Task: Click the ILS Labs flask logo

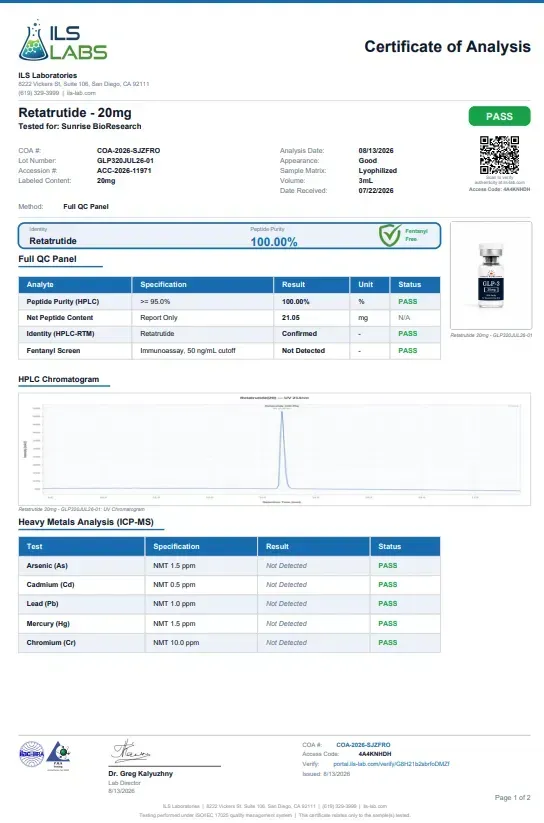Action: click(33, 41)
